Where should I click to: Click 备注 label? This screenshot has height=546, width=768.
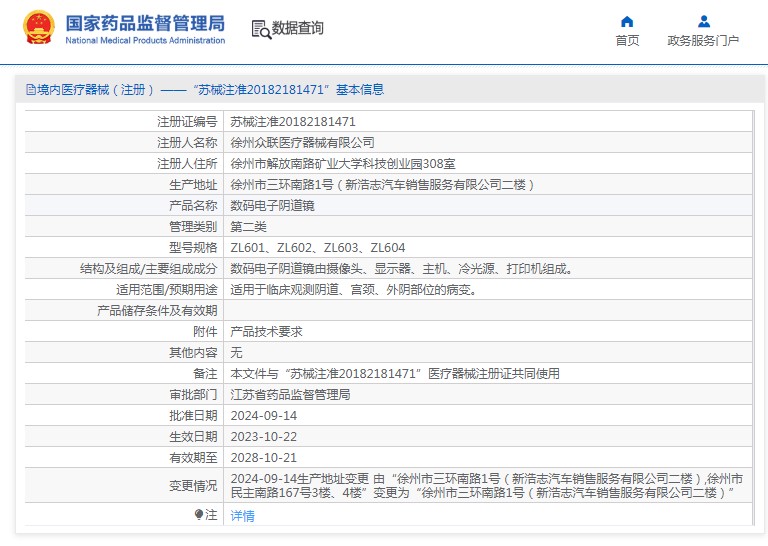coord(205,374)
